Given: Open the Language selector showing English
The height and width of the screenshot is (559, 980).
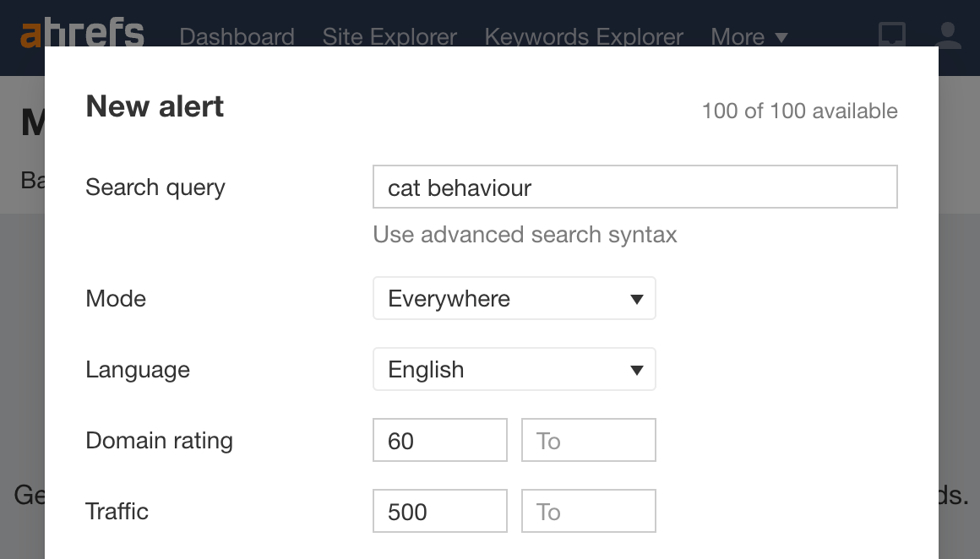Looking at the screenshot, I should [514, 369].
